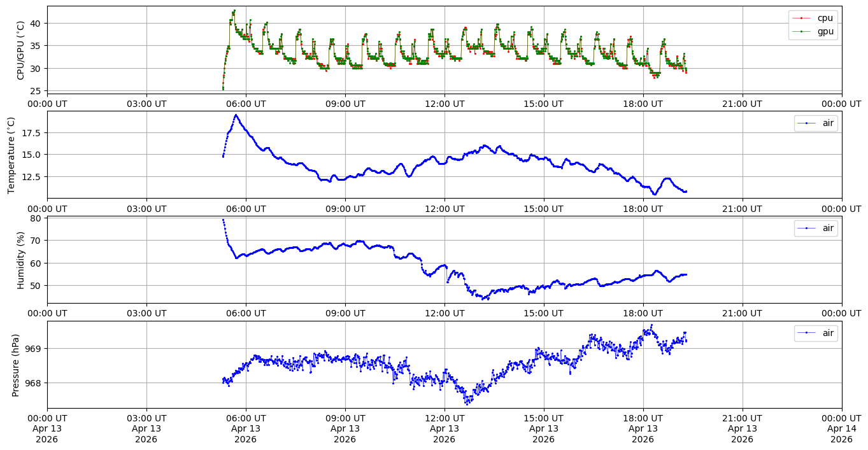
Task: Click the 80 tick on the Humidity axis
Action: coord(36,218)
